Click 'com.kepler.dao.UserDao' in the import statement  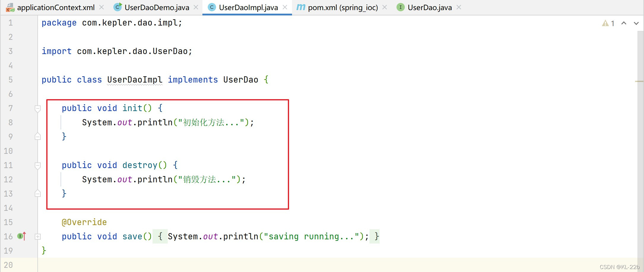point(132,51)
